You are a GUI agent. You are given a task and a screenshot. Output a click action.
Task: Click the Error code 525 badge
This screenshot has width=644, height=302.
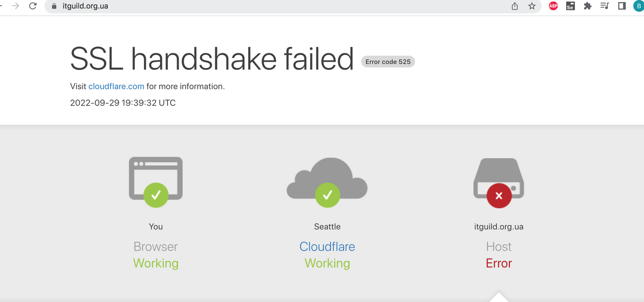388,62
